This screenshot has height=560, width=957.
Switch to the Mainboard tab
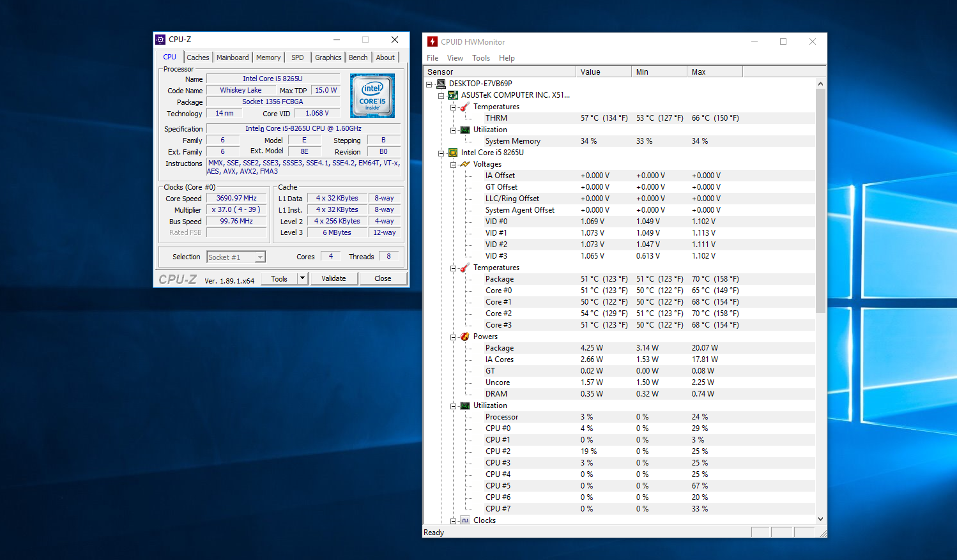pyautogui.click(x=233, y=57)
